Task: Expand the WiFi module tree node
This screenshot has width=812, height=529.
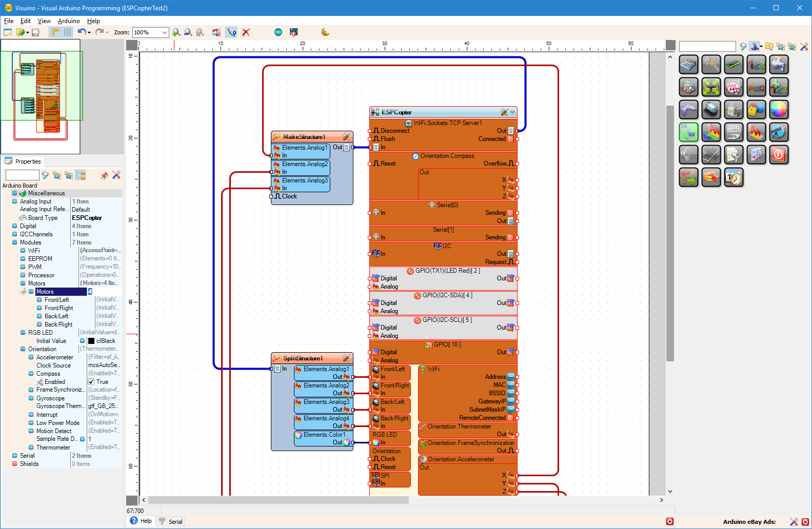Action: pos(23,251)
